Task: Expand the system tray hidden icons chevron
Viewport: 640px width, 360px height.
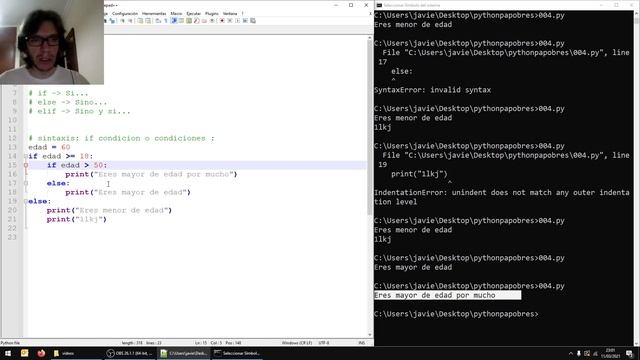Action: click(571, 353)
